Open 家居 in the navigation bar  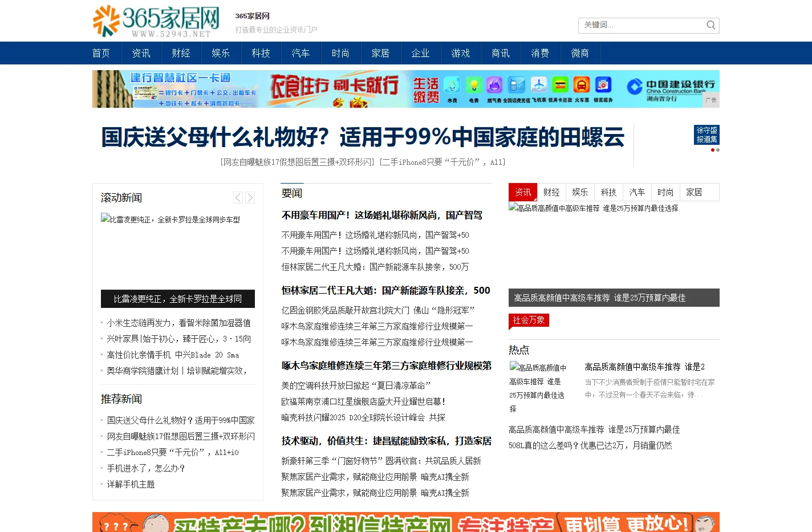(380, 53)
